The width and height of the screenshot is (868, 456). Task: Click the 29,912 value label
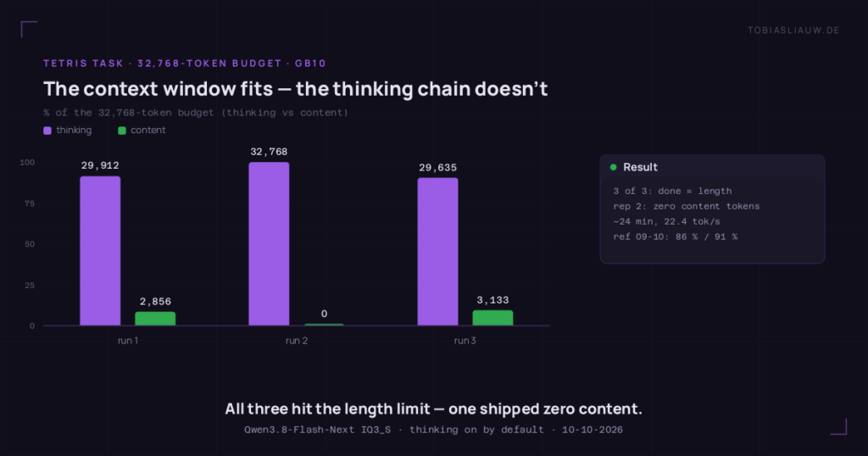click(x=100, y=165)
